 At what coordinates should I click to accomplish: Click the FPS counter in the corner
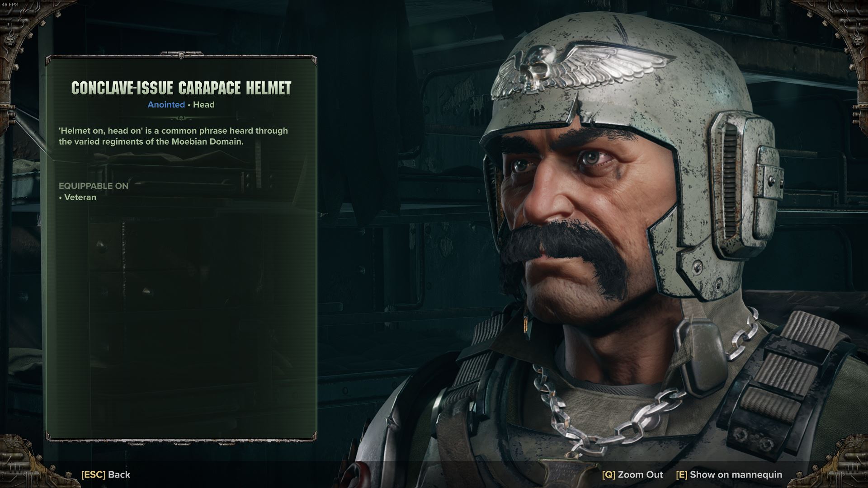pyautogui.click(x=10, y=4)
